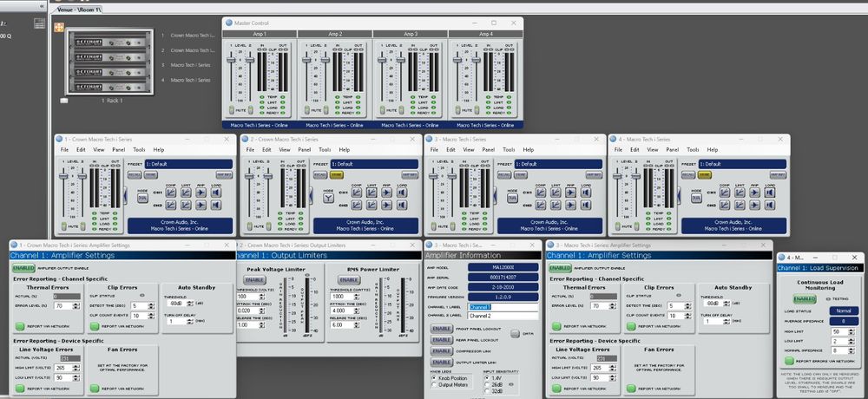Click the orange navigation icon above rack
This screenshot has width=868, height=399.
point(59,27)
